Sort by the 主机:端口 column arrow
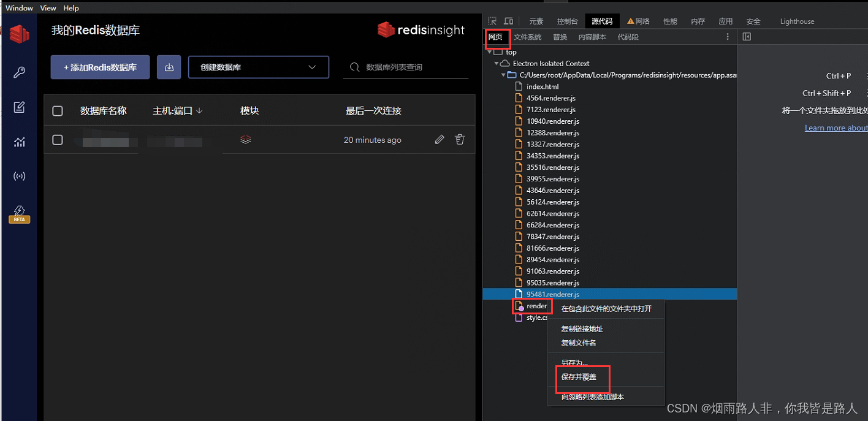Viewport: 868px width, 421px height. (x=199, y=111)
